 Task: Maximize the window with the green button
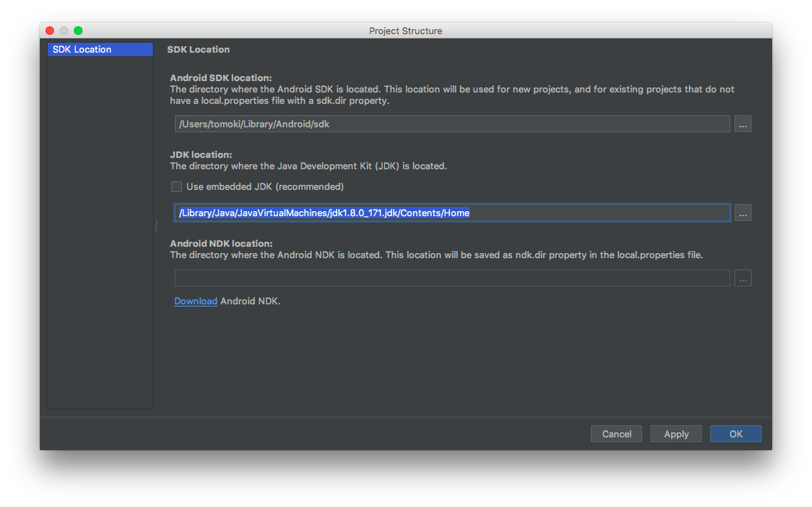pos(78,31)
